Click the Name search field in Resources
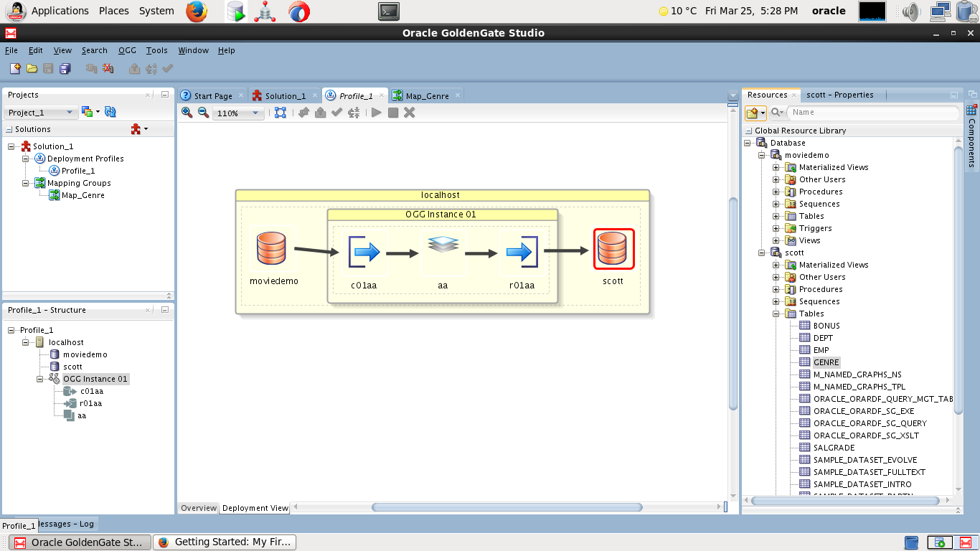Image resolution: width=980 pixels, height=551 pixels. (873, 113)
